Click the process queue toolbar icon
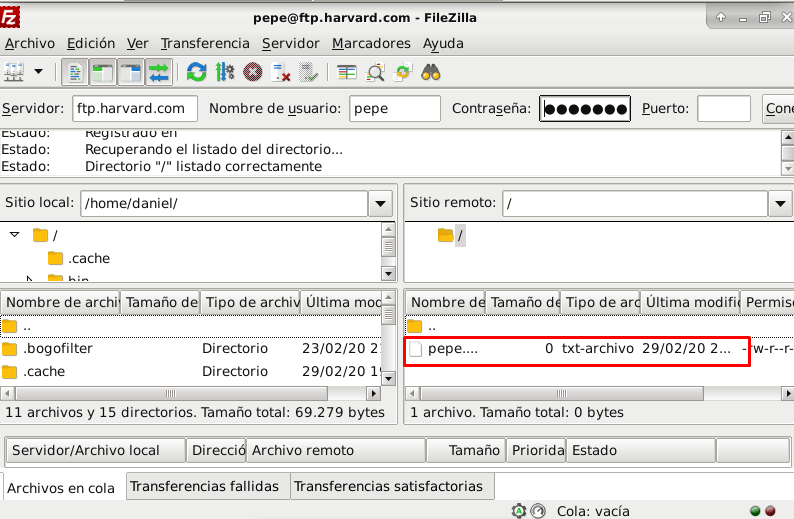Image resolution: width=794 pixels, height=519 pixels. pyautogui.click(x=225, y=72)
